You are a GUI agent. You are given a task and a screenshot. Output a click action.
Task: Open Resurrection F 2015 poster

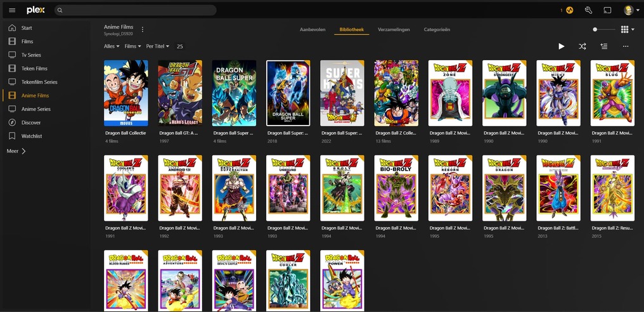point(612,188)
